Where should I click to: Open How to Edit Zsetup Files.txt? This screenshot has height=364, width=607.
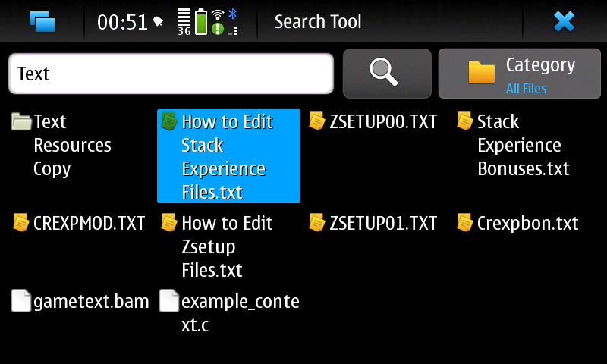point(217,246)
